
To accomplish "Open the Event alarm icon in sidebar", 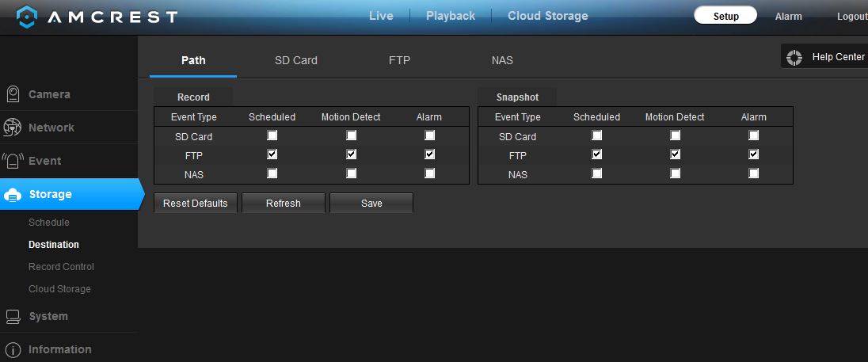I will click(x=12, y=161).
